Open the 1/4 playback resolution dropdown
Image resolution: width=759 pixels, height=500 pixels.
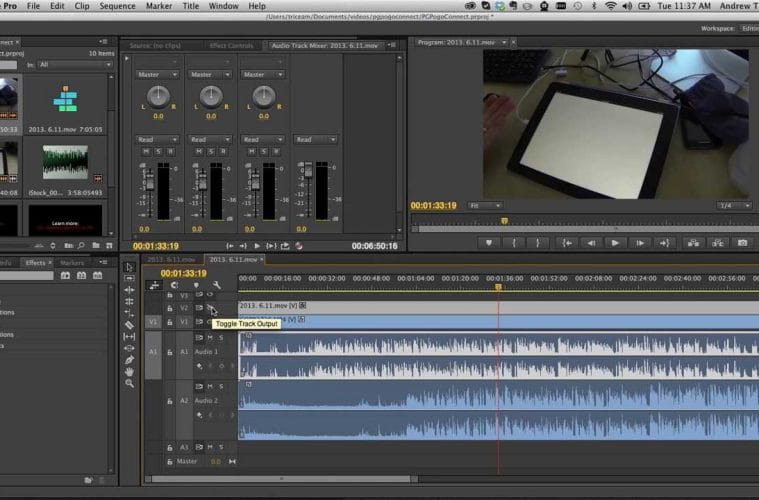pos(733,205)
